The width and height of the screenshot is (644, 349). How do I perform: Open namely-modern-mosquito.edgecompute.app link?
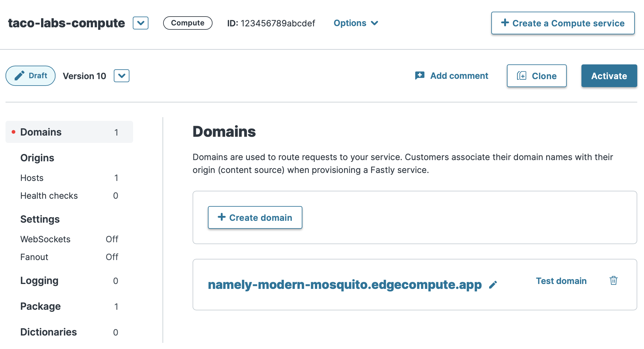pyautogui.click(x=345, y=285)
